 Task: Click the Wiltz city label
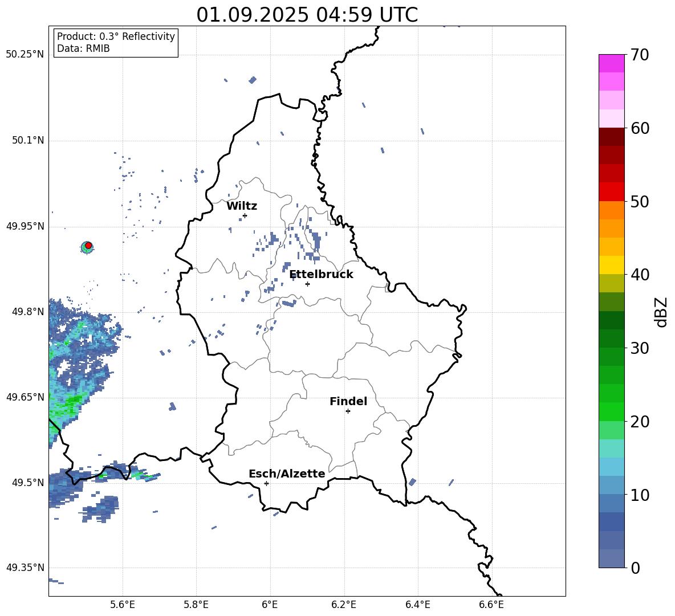pos(242,206)
